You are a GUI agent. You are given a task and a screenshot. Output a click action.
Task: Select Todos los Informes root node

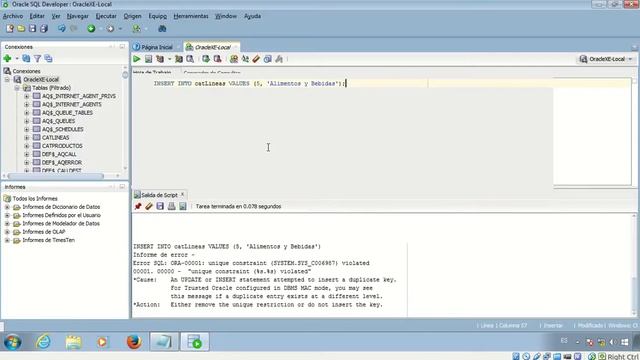pyautogui.click(x=35, y=198)
